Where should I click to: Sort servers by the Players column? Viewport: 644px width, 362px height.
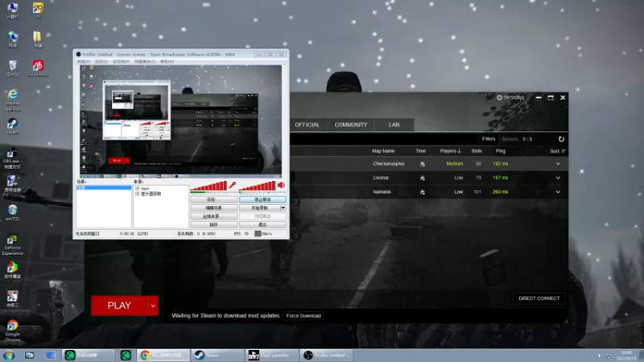click(450, 151)
